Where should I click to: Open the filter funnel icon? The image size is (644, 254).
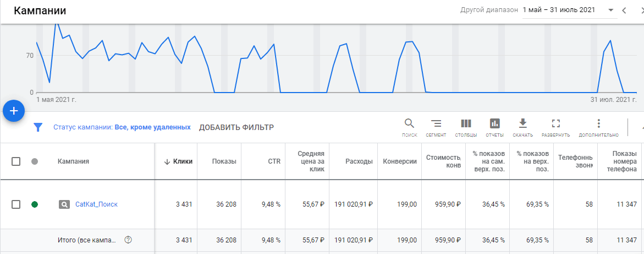pos(38,127)
